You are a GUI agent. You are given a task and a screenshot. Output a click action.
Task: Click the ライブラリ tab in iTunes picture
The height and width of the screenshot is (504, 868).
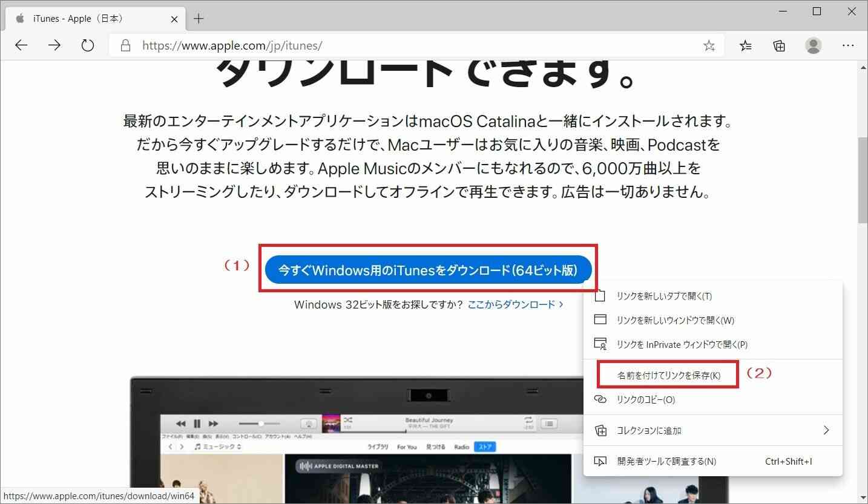[378, 447]
